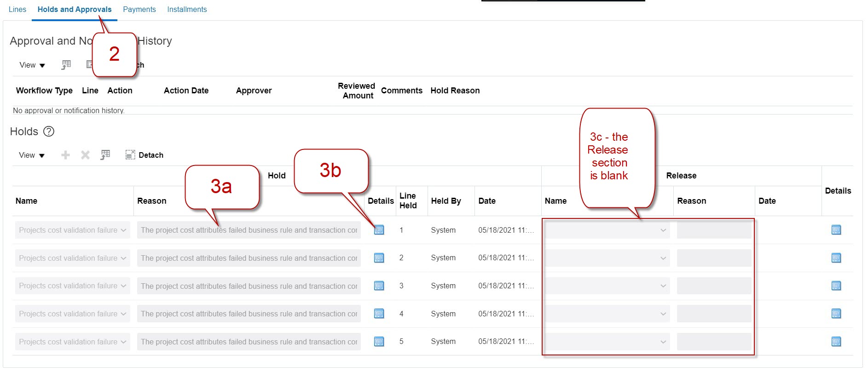The width and height of the screenshot is (868, 372).
Task: Click the add hold plus icon
Action: pos(66,155)
